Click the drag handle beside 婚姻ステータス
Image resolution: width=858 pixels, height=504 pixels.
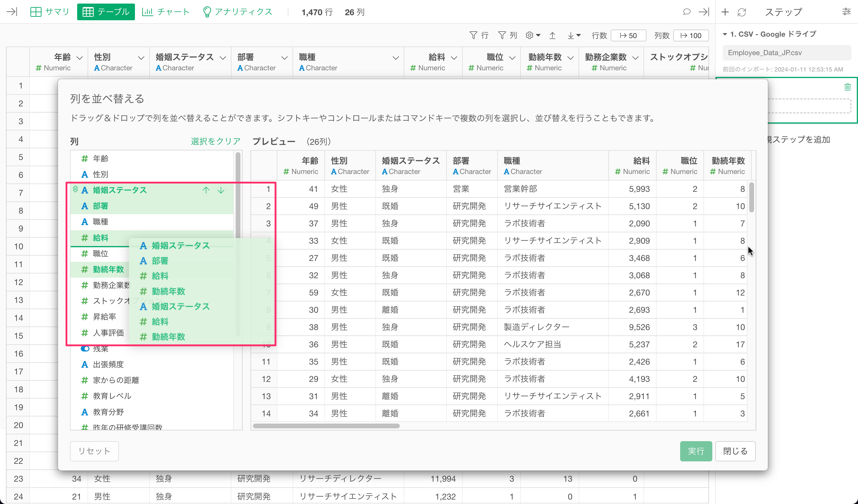(x=75, y=189)
